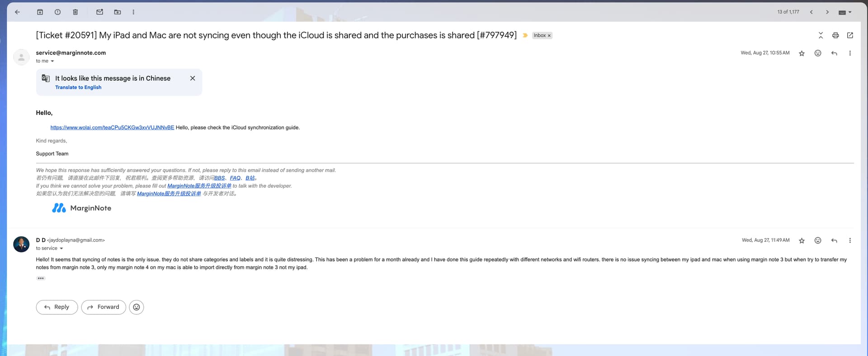Viewport: 868px width, 356px height.
Task: Archive this email conversation
Action: [x=40, y=12]
